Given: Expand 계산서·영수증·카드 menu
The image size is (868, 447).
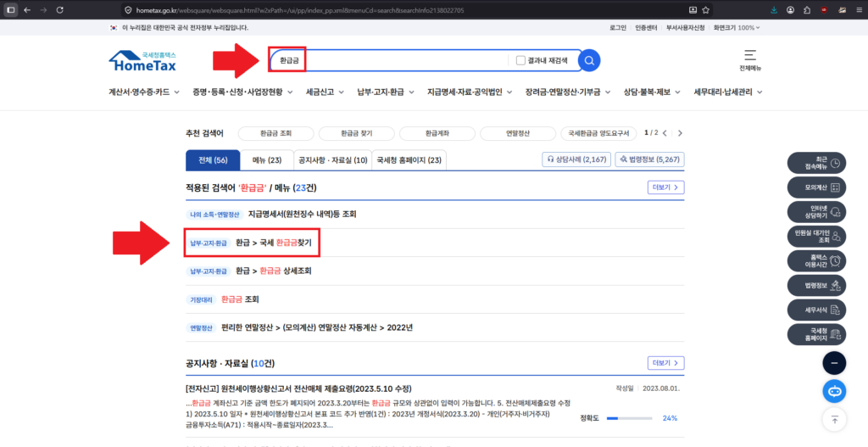Looking at the screenshot, I should 144,92.
